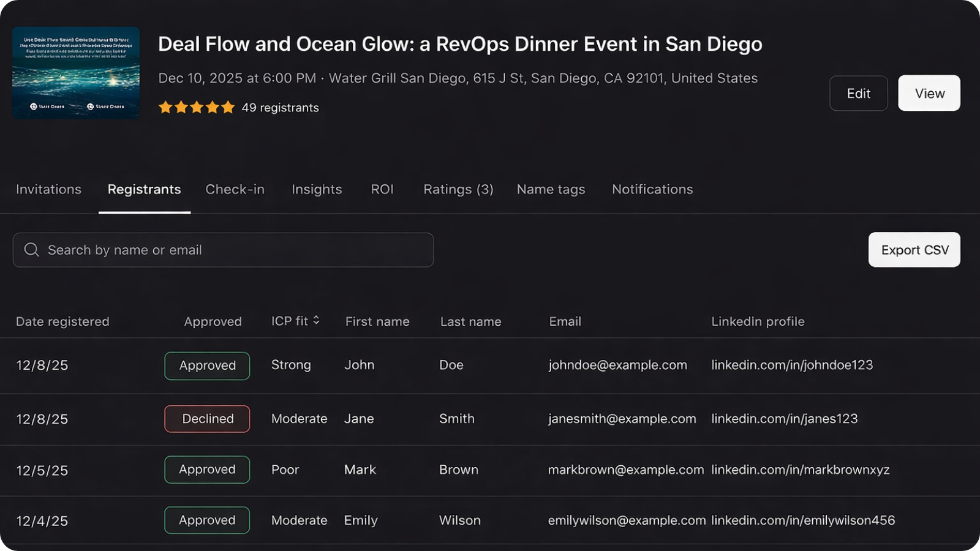This screenshot has width=980, height=551.
Task: Click markbrown@example.com email
Action: [x=625, y=470]
